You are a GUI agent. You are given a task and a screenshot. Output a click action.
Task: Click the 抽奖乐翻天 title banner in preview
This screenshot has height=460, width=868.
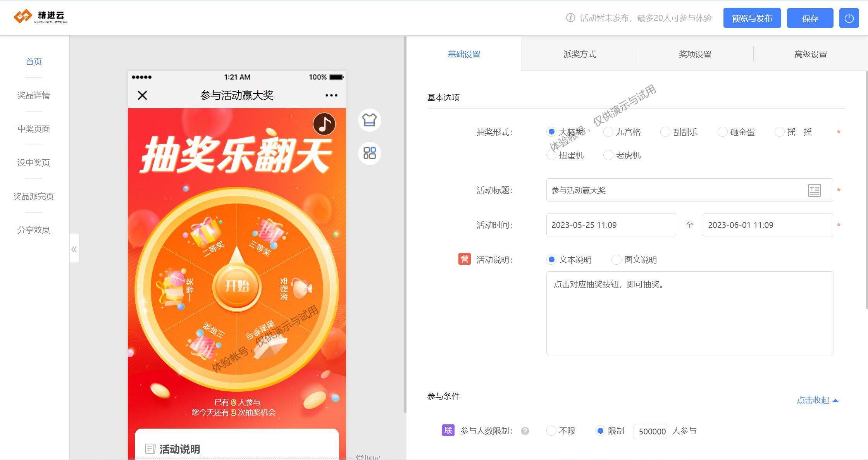pyautogui.click(x=236, y=155)
